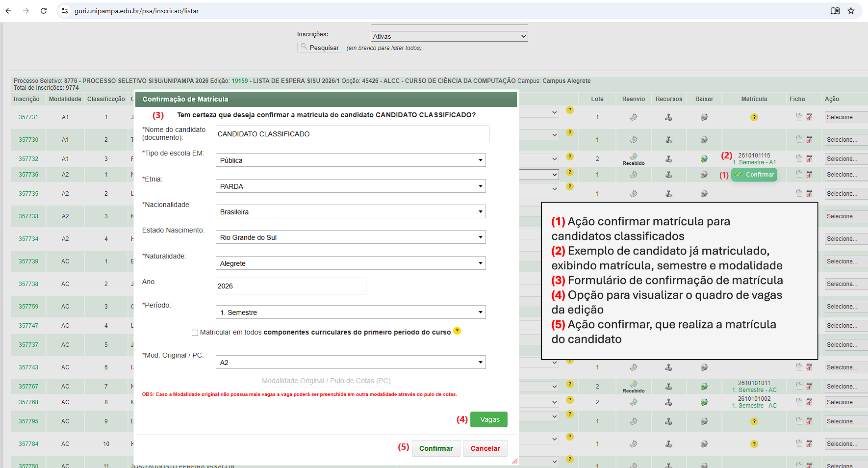Click the Baixar icon for inscrição 357735
Screen dimensions: 868x468
tap(704, 194)
